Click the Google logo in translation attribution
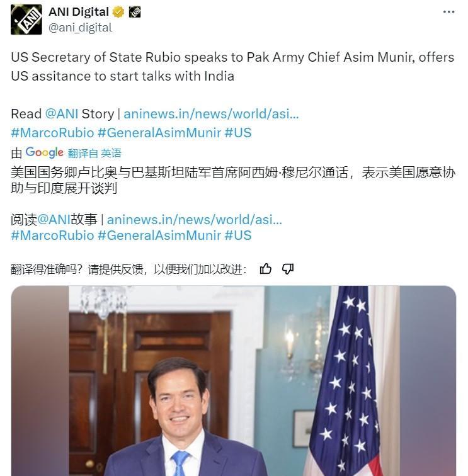Viewport: 468px width, 476px height. coord(44,152)
